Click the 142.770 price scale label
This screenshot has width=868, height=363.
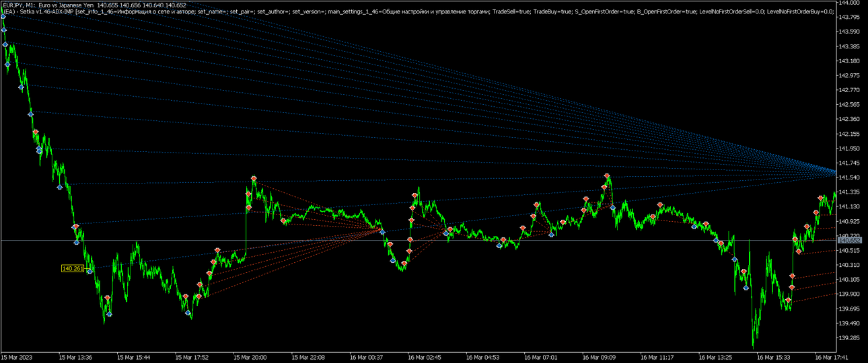850,90
